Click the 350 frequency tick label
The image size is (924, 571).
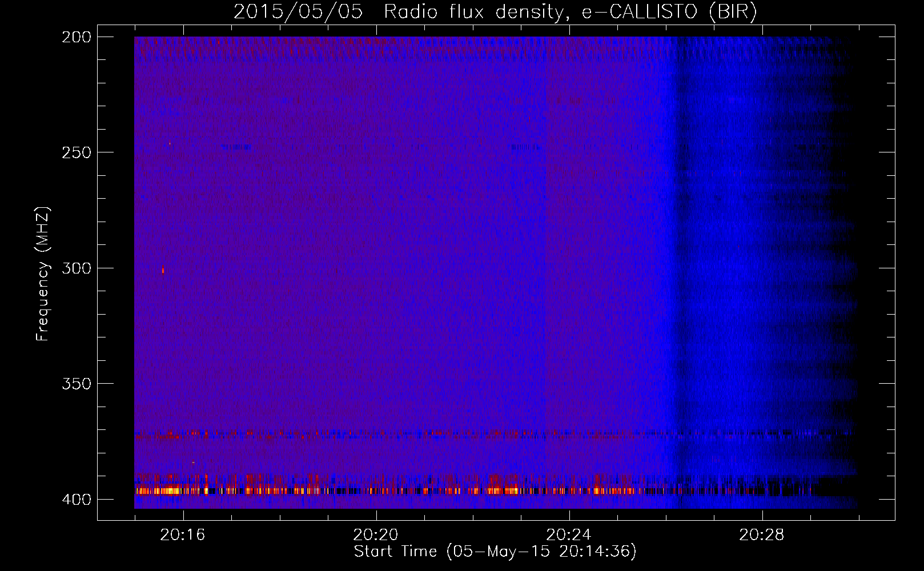(77, 384)
